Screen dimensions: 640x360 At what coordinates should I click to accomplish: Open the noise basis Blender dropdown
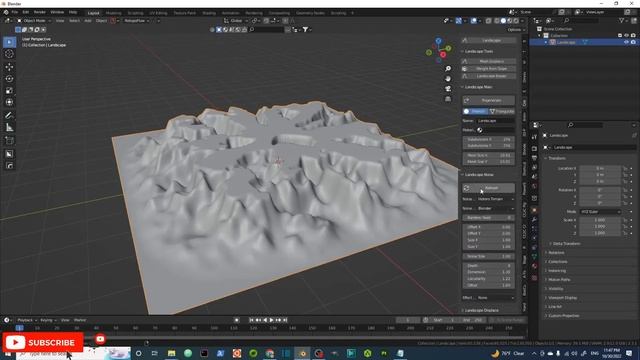pos(496,208)
